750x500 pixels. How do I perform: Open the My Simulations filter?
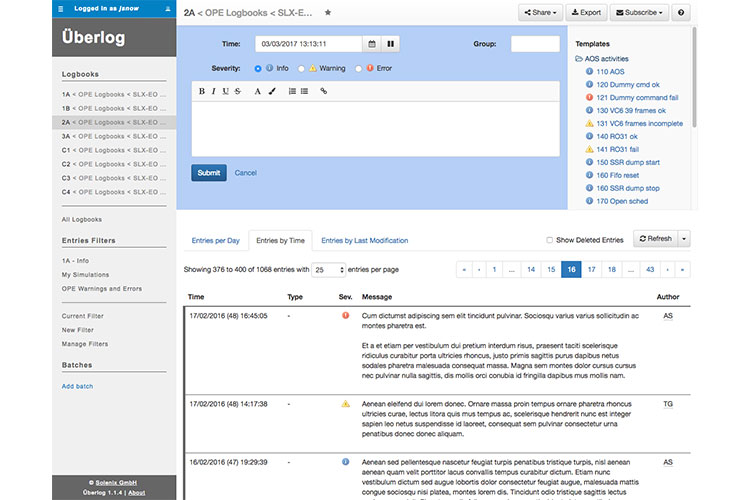[x=85, y=275]
